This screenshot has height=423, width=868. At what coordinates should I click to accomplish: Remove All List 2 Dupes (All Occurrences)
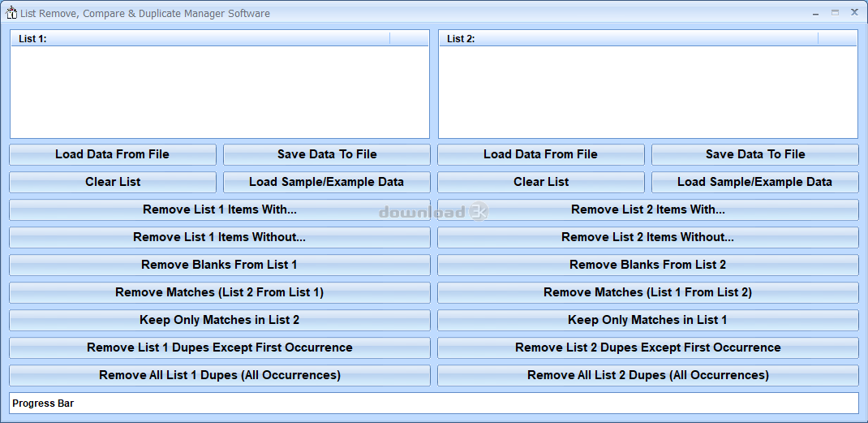648,375
